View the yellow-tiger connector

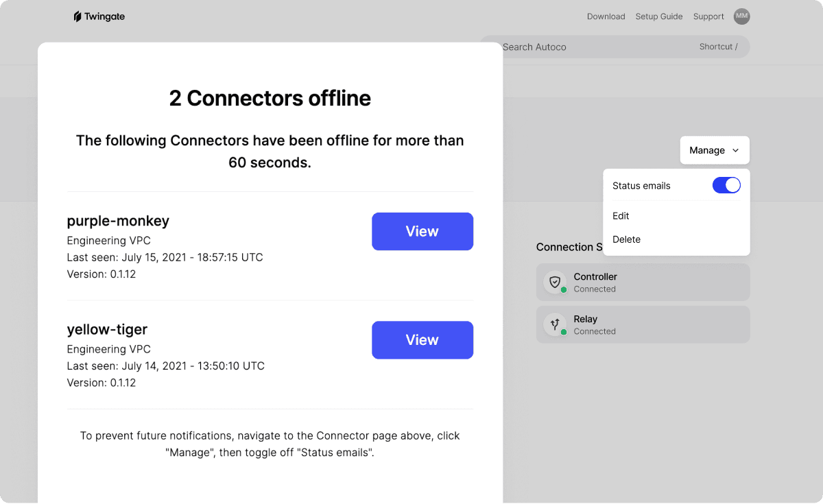pos(422,340)
